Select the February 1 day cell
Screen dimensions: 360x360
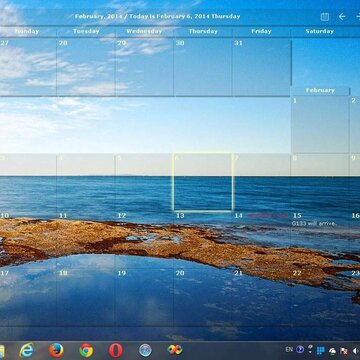click(x=320, y=124)
